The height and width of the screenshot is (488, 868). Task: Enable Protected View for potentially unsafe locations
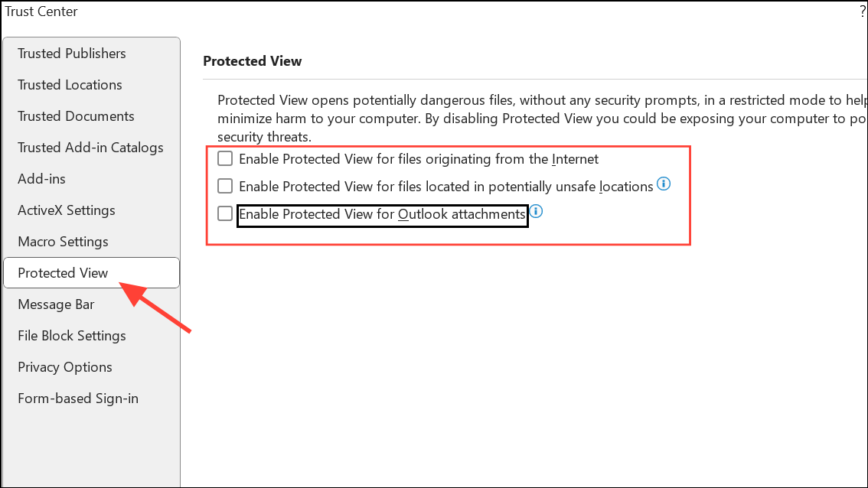click(225, 185)
